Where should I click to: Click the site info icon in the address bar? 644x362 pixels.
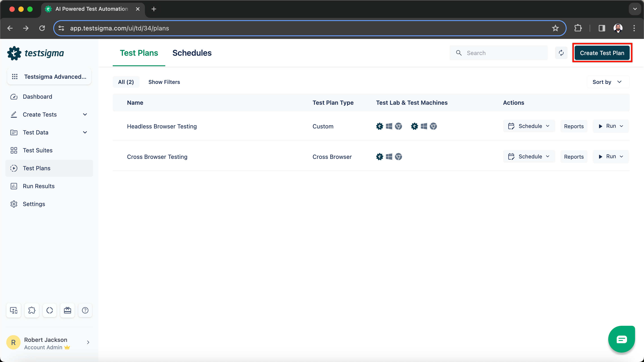pyautogui.click(x=61, y=28)
